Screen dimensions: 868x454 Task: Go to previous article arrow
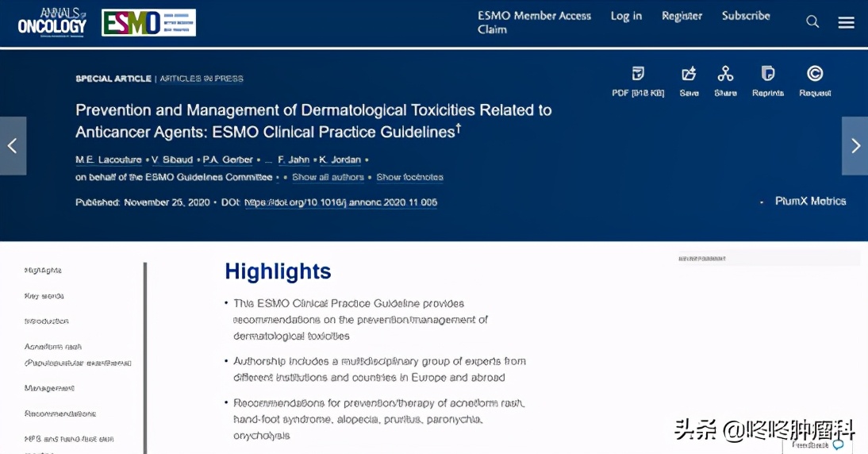tap(13, 146)
